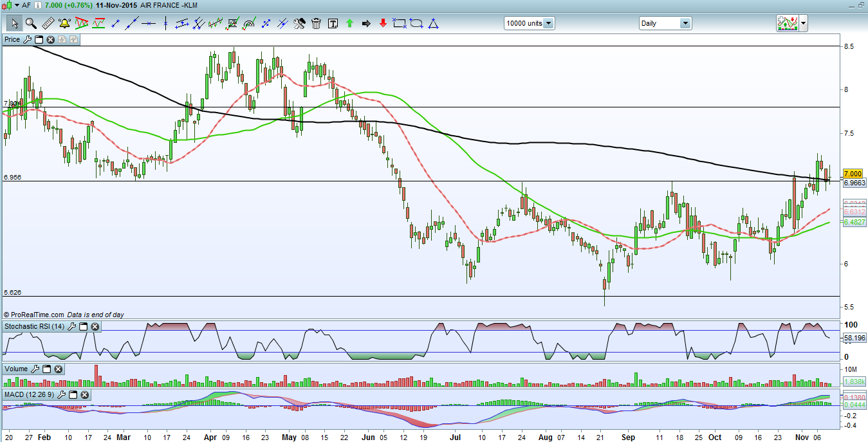Draw a vertical line on the chart
Image resolution: width=868 pixels, height=442 pixels.
[165, 24]
